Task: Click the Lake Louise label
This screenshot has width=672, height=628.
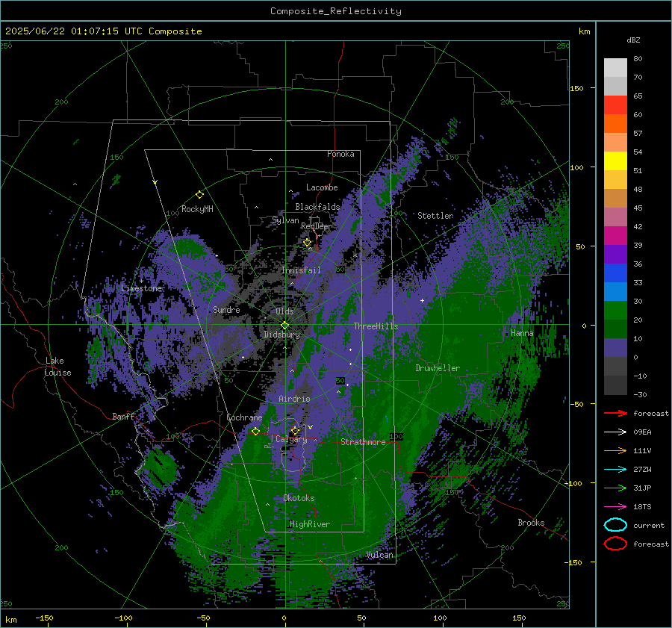Action: (x=57, y=367)
